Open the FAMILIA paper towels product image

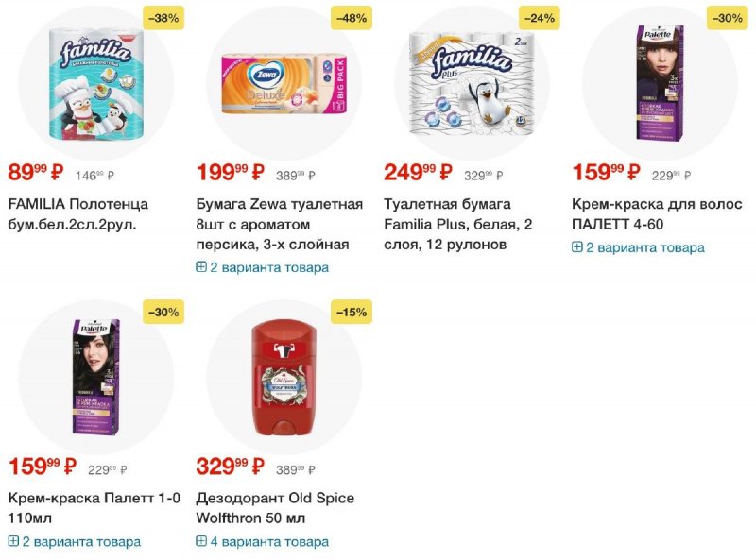[96, 84]
